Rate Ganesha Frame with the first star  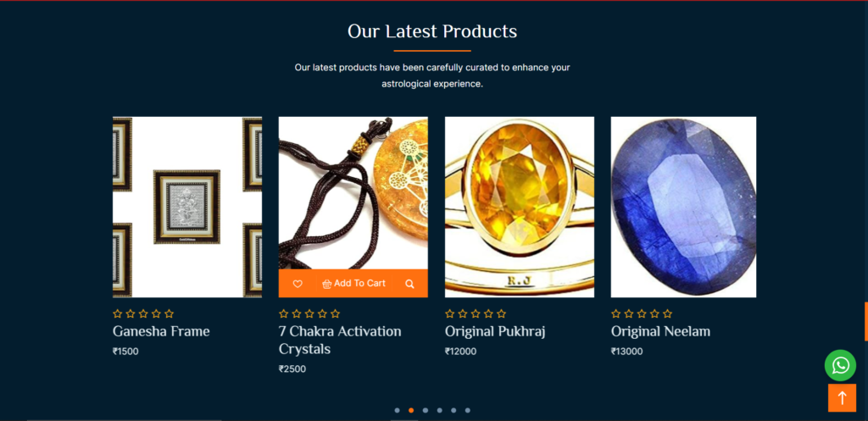(x=117, y=313)
